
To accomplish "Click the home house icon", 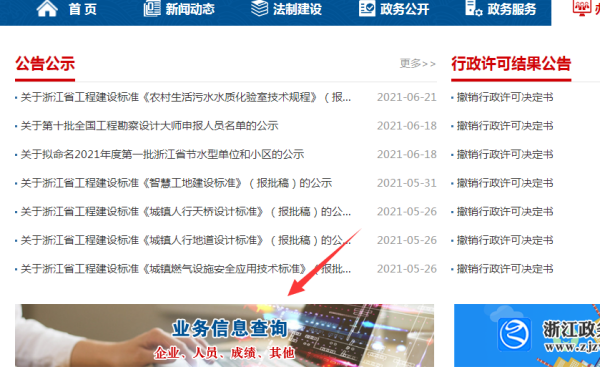I will 47,8.
